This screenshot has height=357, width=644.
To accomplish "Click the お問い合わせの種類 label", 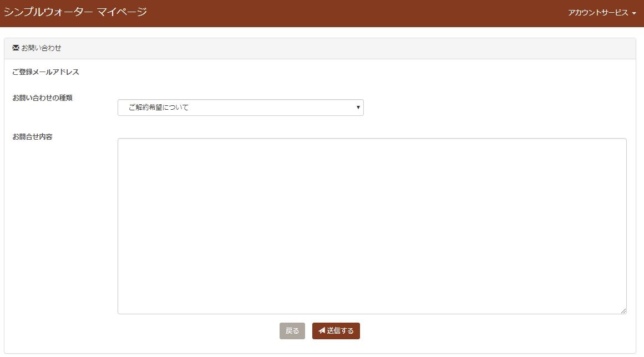I will point(42,98).
